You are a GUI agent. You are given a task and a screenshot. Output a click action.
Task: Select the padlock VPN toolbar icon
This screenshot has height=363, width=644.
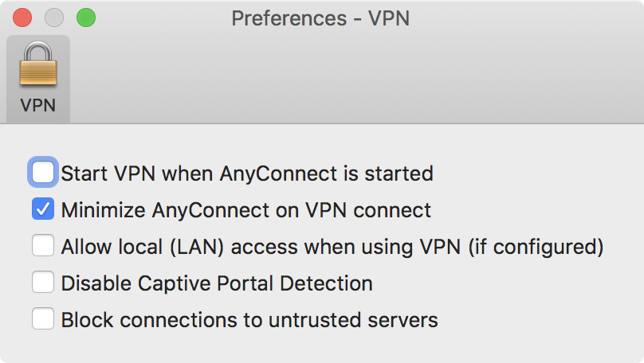(37, 64)
